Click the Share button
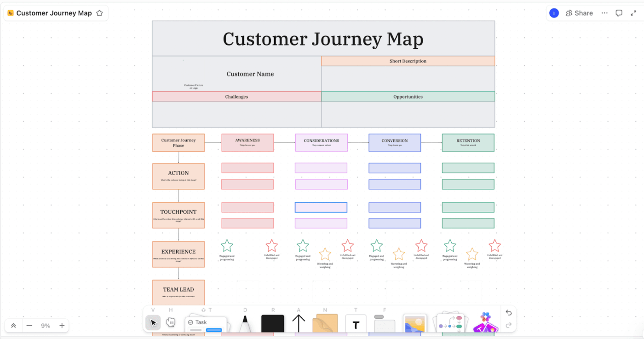 (579, 13)
